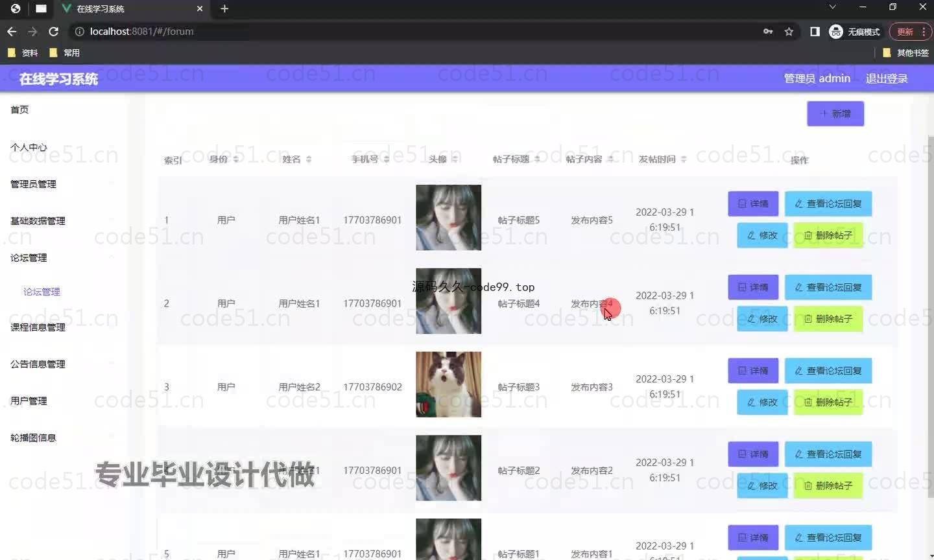Image resolution: width=934 pixels, height=560 pixels.
Task: Open 详情 for 帖子标题5 row
Action: coord(753,204)
